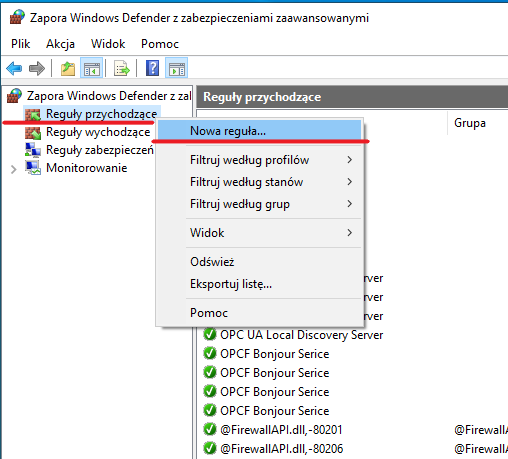Click arrow next to Filtruj według stanów
Viewport: 508px width, 459px height.
tap(349, 182)
